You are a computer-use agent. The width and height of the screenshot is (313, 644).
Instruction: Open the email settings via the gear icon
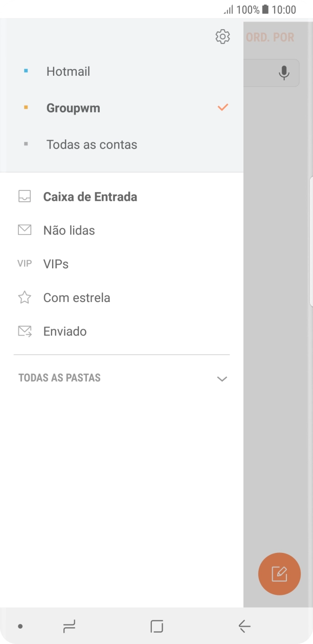222,36
